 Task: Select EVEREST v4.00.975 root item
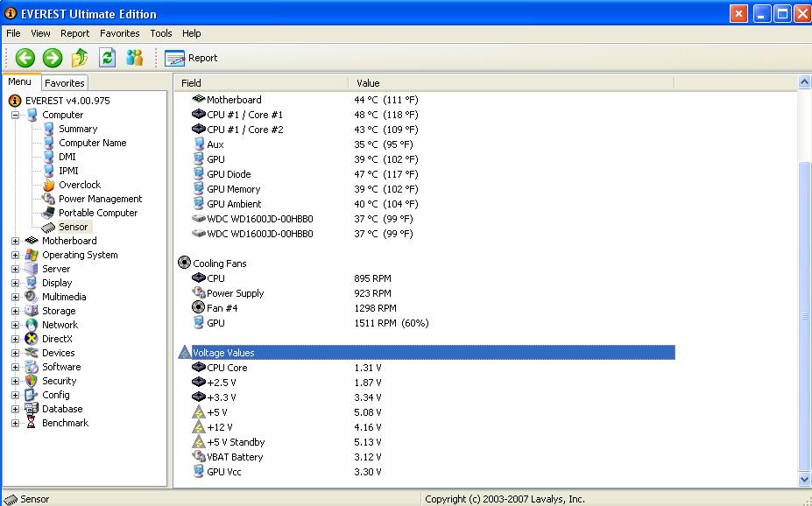tap(67, 101)
